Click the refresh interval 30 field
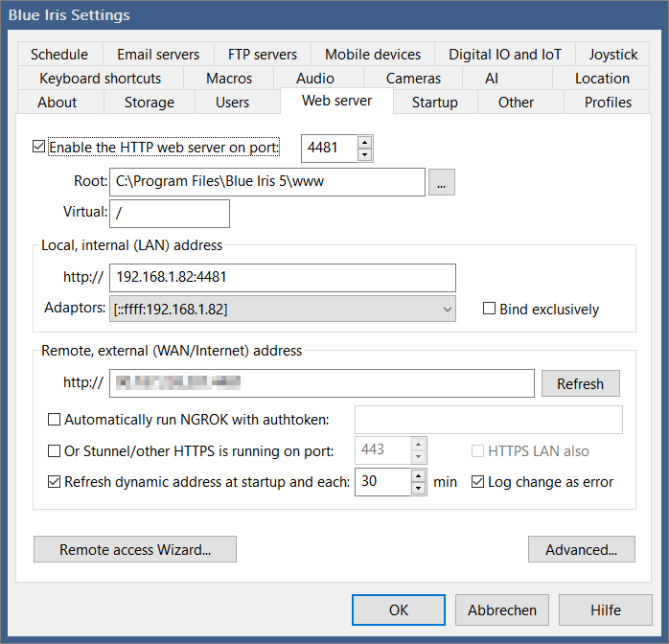 pos(383,482)
